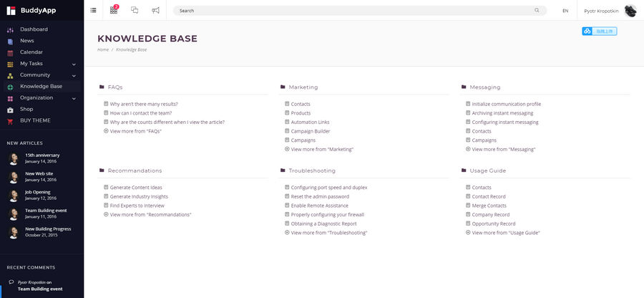Open Merge Contacts article

[489, 206]
